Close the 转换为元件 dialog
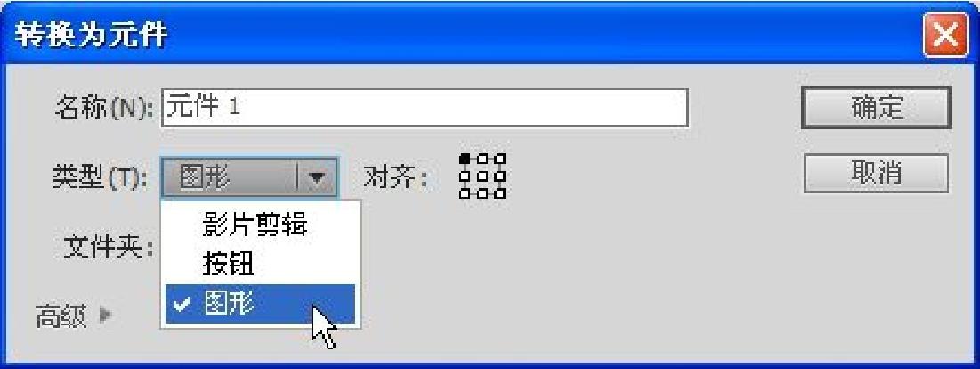 944,35
